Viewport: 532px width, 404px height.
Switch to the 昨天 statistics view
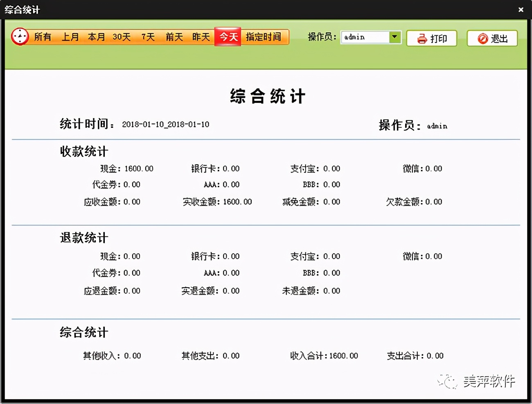click(x=200, y=37)
